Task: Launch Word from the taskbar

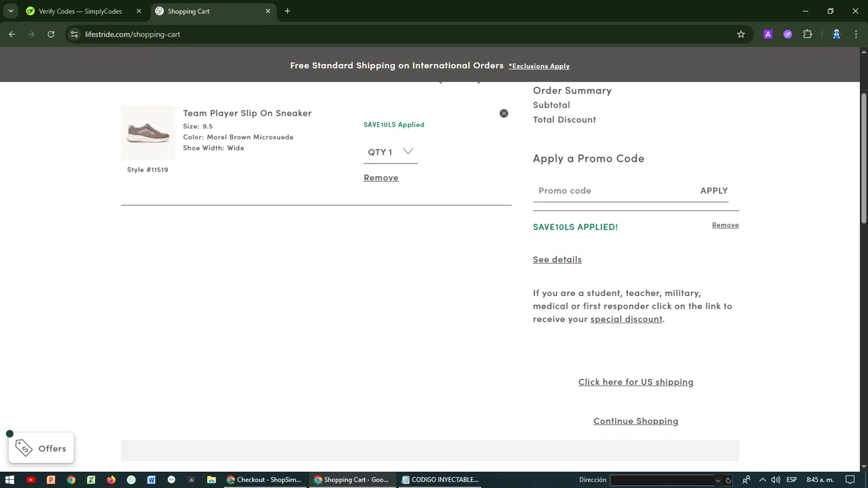Action: pos(152,480)
